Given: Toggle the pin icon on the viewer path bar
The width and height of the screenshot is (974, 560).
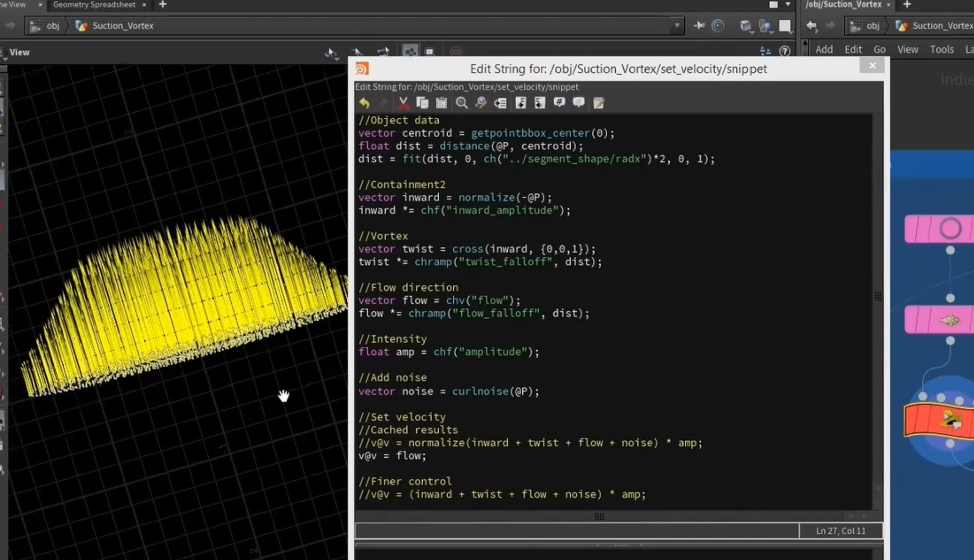Looking at the screenshot, I should pyautogui.click(x=699, y=26).
